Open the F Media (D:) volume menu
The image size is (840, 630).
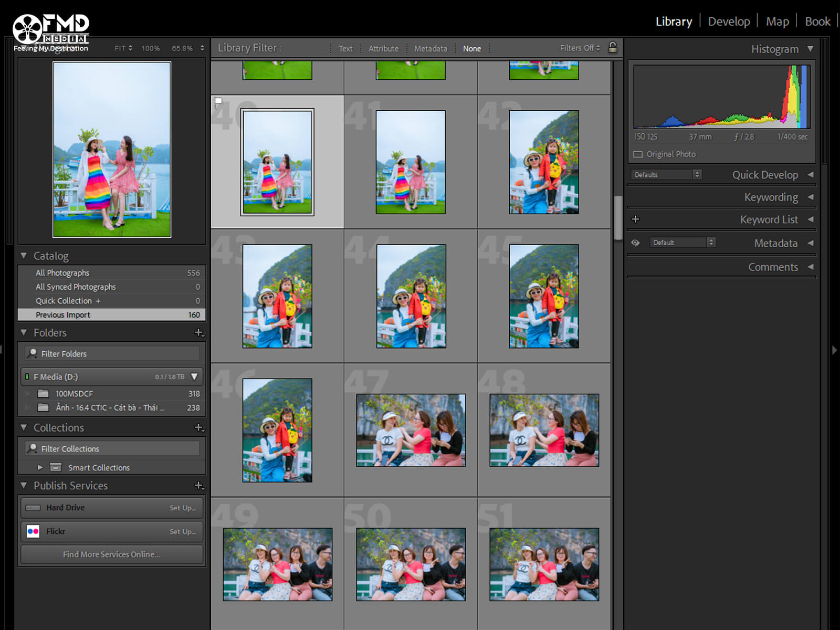click(x=194, y=376)
